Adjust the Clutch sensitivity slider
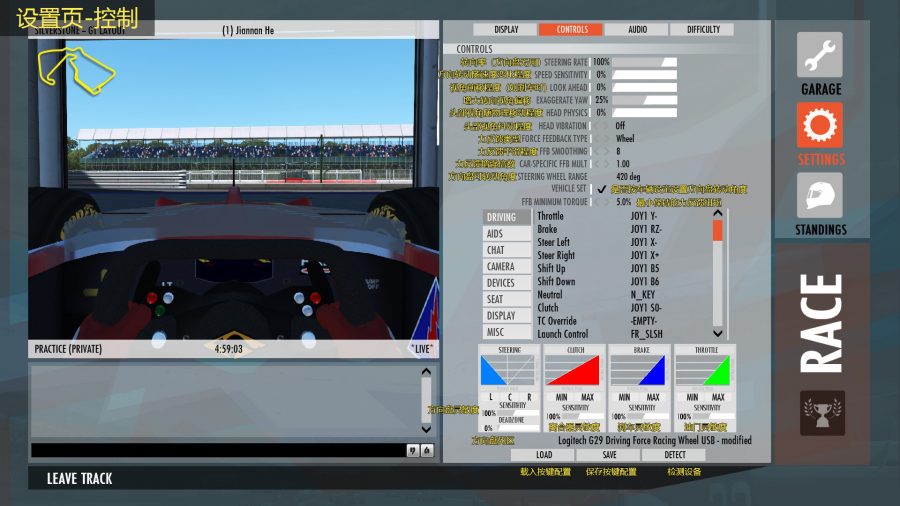The image size is (900, 506). click(x=583, y=417)
